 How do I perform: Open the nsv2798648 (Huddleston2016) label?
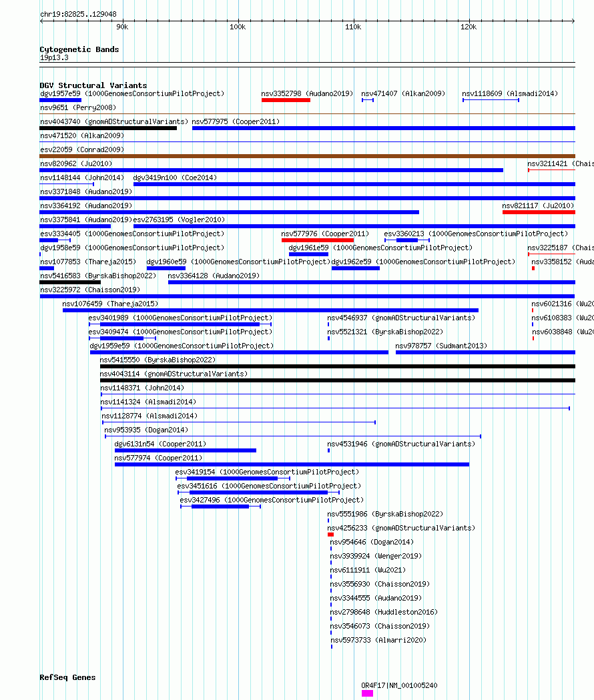384,612
